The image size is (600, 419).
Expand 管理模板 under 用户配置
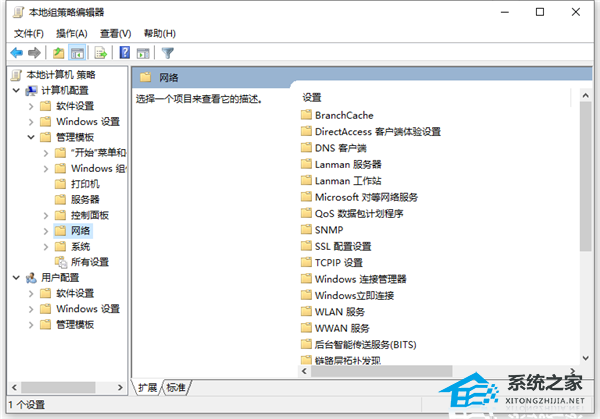click(31, 325)
